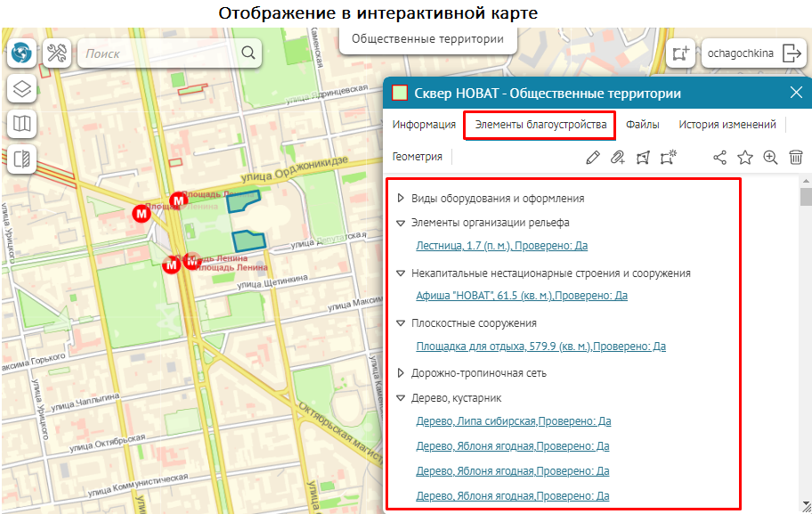Collapse the Дерево, кустарник section
Image resolution: width=812 pixels, height=514 pixels.
401,398
